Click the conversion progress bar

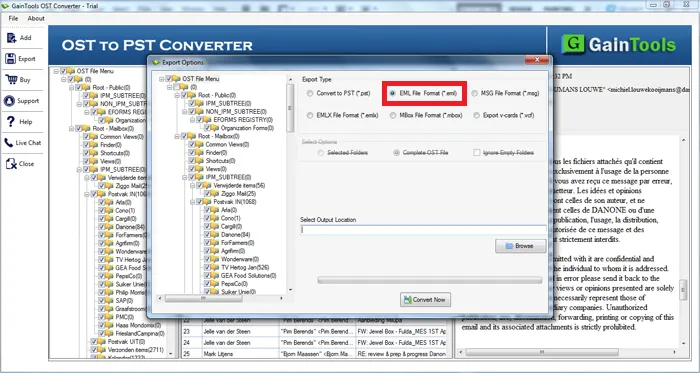click(429, 280)
